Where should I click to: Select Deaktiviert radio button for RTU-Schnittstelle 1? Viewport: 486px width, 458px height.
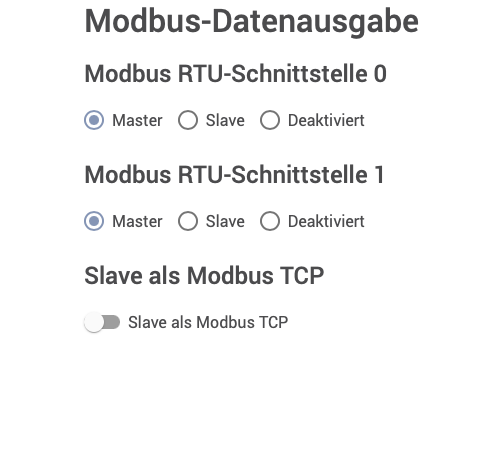(x=270, y=221)
